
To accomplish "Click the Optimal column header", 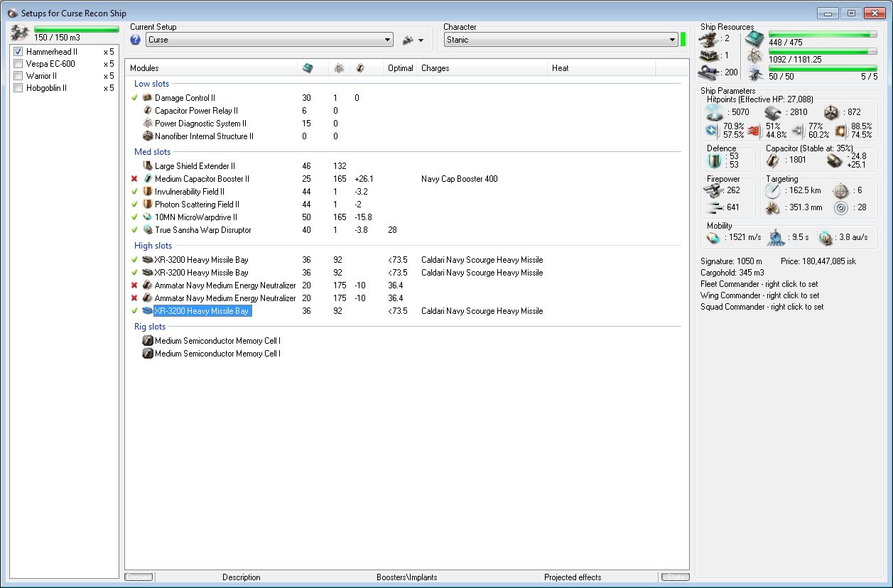I will (x=400, y=68).
